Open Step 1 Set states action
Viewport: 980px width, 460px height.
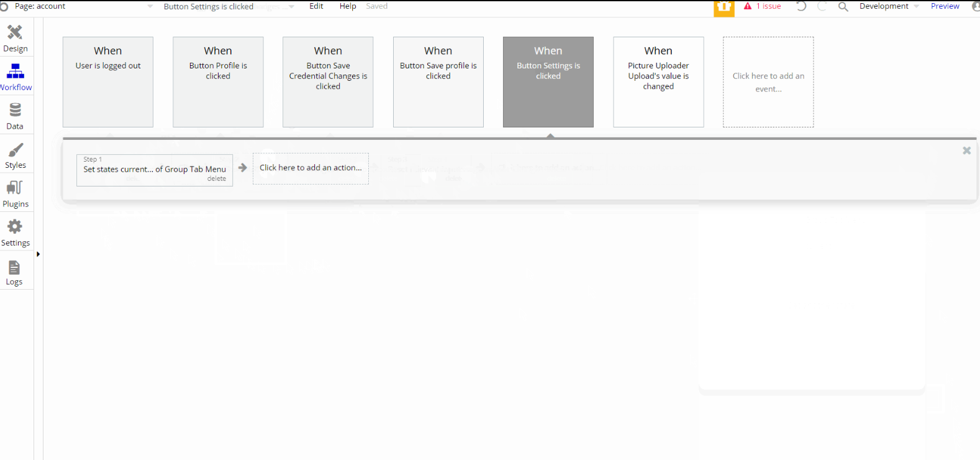(x=155, y=169)
